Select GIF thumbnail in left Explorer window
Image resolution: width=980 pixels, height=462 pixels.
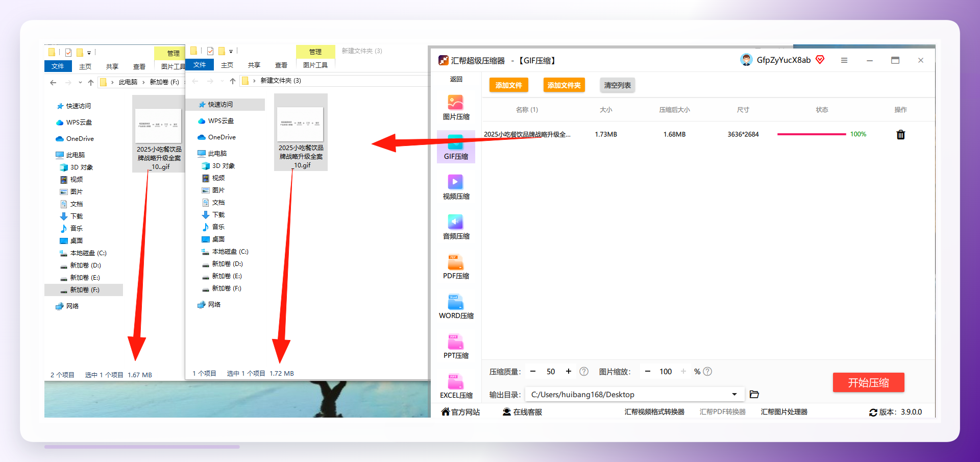point(159,134)
